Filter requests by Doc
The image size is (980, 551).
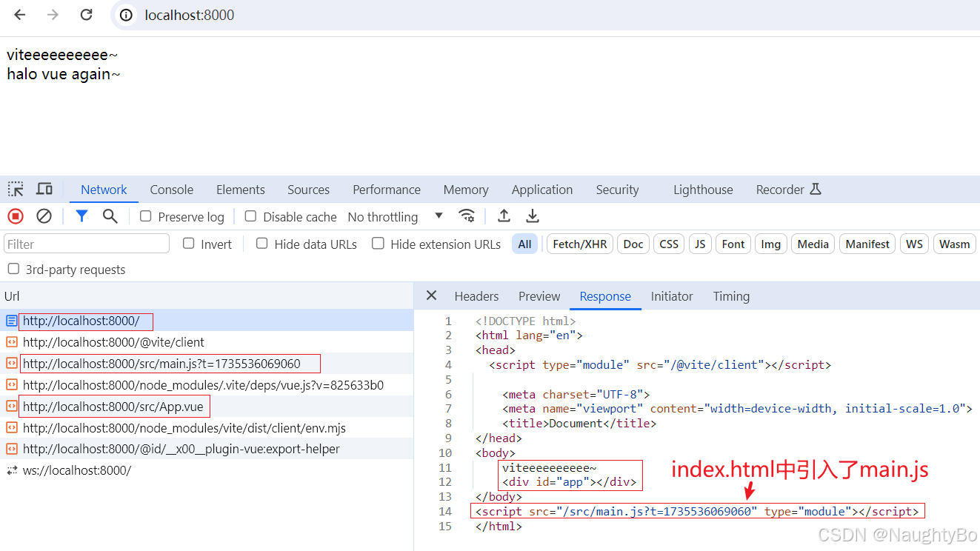click(633, 244)
